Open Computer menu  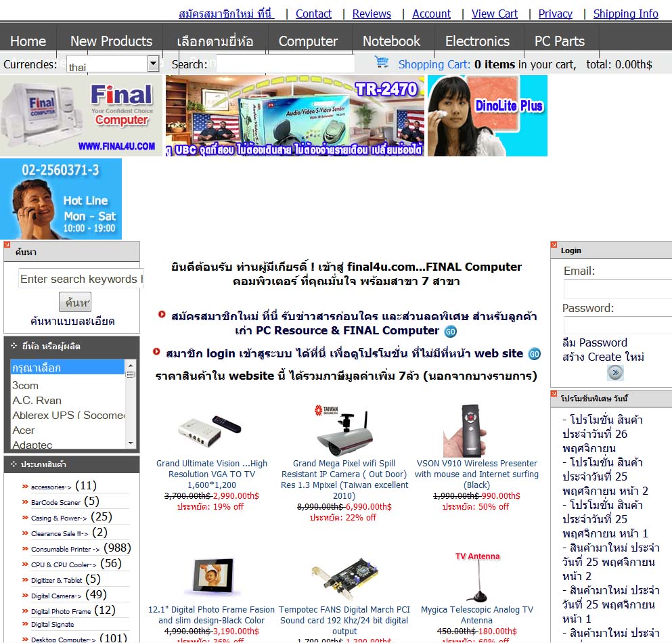pyautogui.click(x=308, y=41)
